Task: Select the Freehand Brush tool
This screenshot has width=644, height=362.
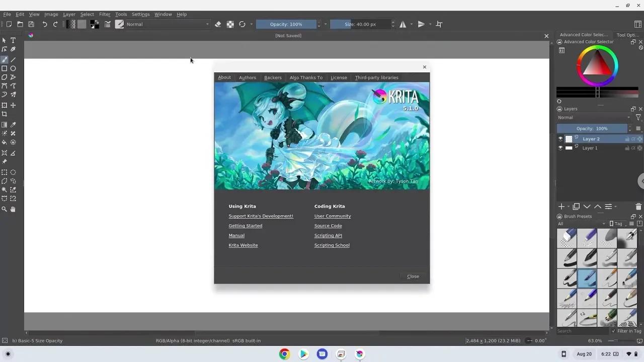Action: point(6,59)
